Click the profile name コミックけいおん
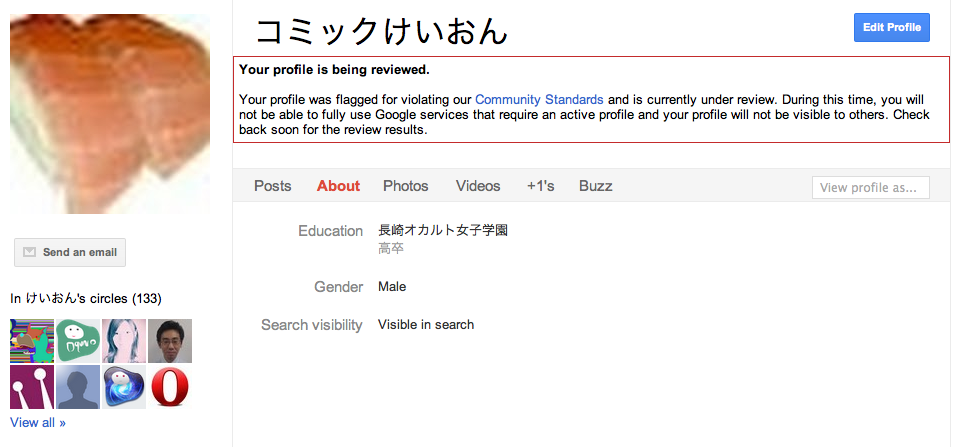The image size is (962, 447). 382,31
